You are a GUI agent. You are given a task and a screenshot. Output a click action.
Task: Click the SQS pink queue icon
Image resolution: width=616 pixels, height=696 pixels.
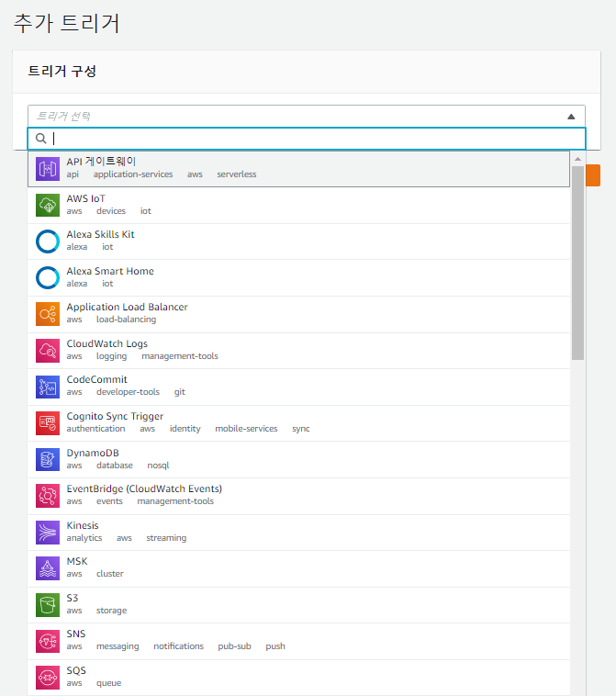(x=48, y=678)
